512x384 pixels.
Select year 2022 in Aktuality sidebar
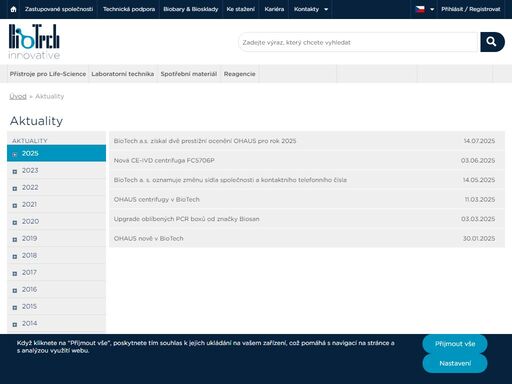(56, 187)
